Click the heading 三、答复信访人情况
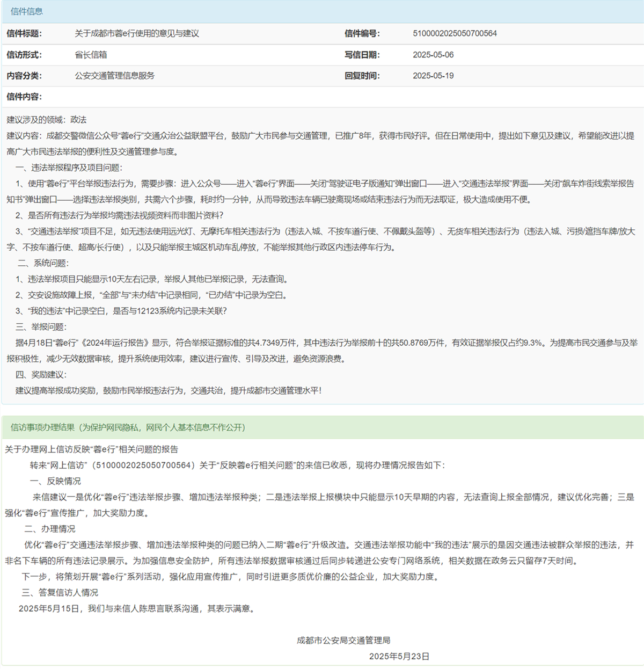The image size is (644, 669). tap(60, 593)
